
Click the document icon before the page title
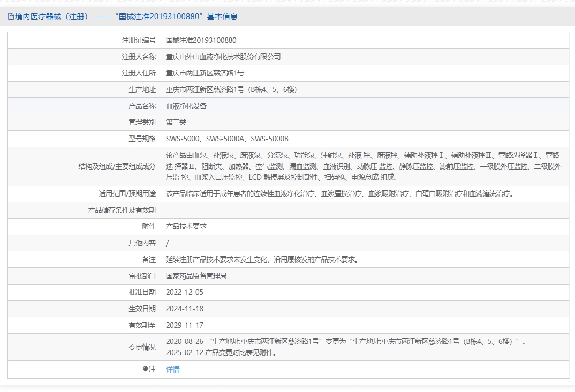[11, 17]
